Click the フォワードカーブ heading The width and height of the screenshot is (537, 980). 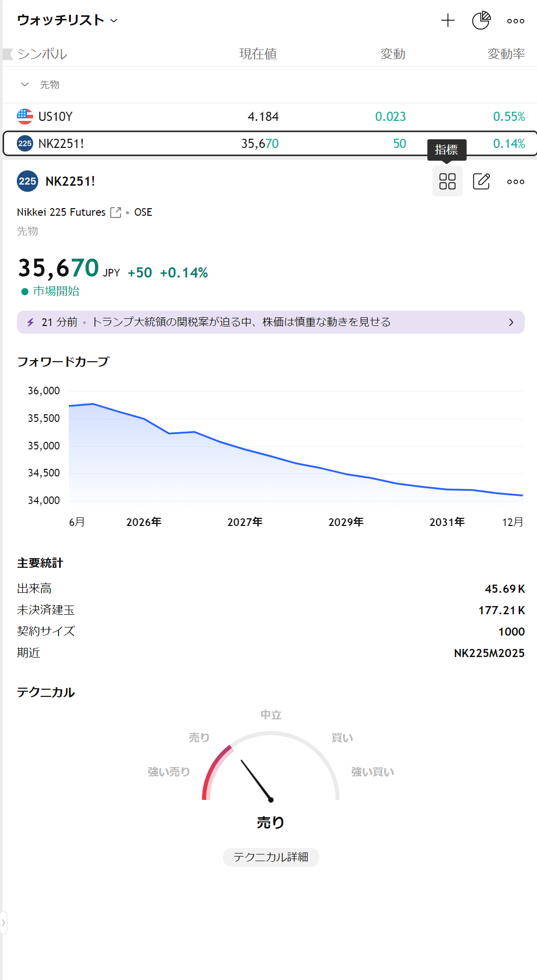(63, 362)
